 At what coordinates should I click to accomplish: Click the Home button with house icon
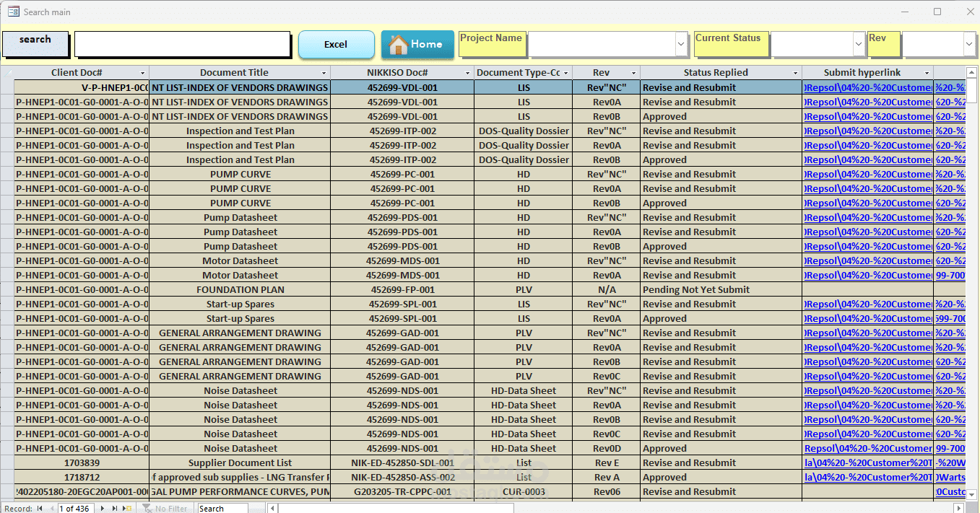[x=417, y=45]
